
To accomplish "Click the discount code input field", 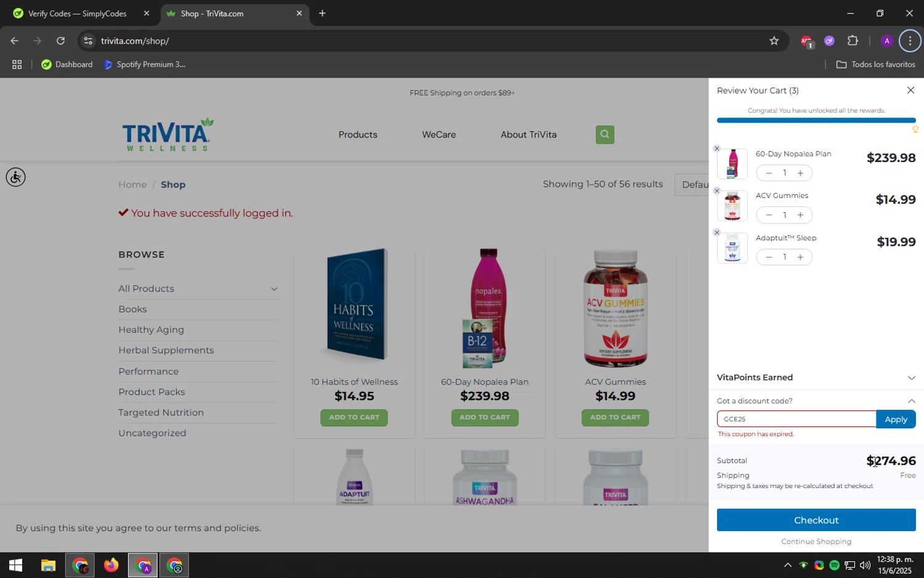I will (x=796, y=419).
